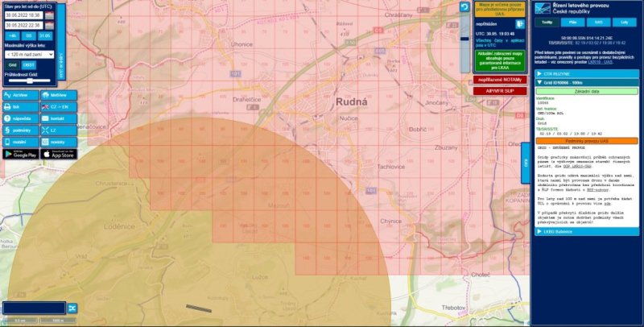This screenshot has height=327, width=644.
Task: Select the 31.05 date shortcut button
Action: pyautogui.click(x=45, y=35)
